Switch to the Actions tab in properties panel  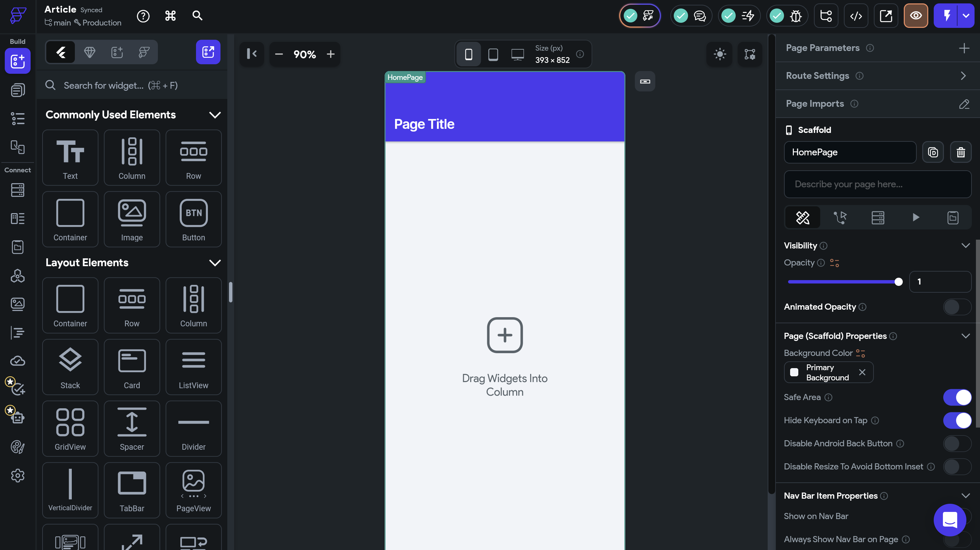coord(840,218)
